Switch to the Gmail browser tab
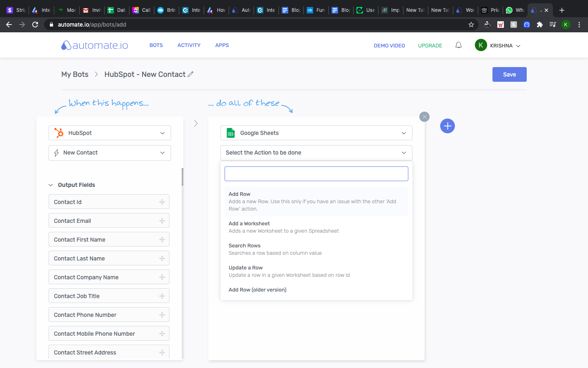Viewport: 588px width, 368px height. 91,10
